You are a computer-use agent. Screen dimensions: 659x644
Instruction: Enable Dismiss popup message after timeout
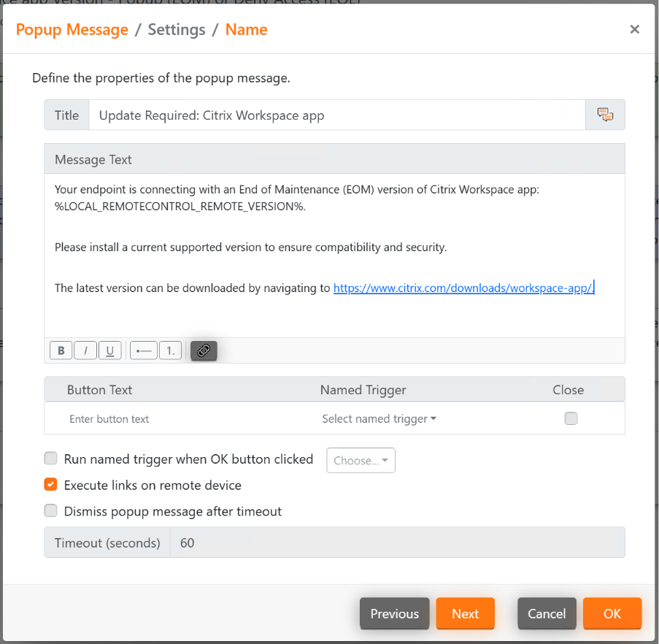51,510
